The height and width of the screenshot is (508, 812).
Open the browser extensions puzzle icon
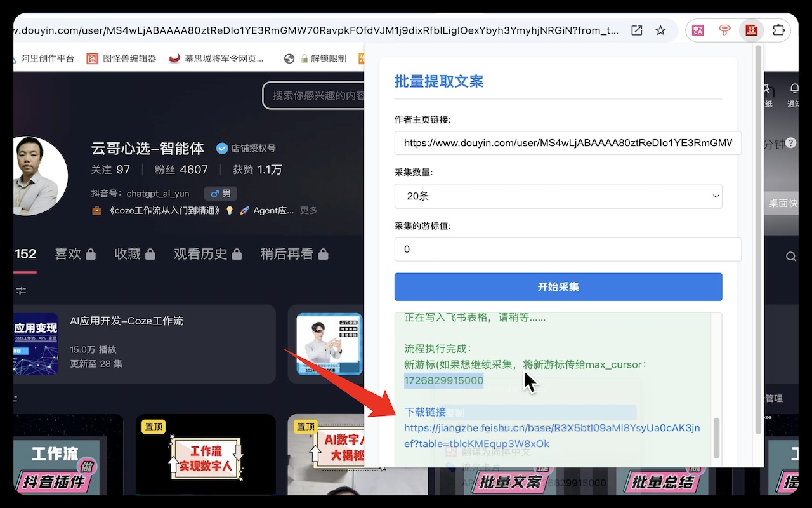tap(779, 30)
